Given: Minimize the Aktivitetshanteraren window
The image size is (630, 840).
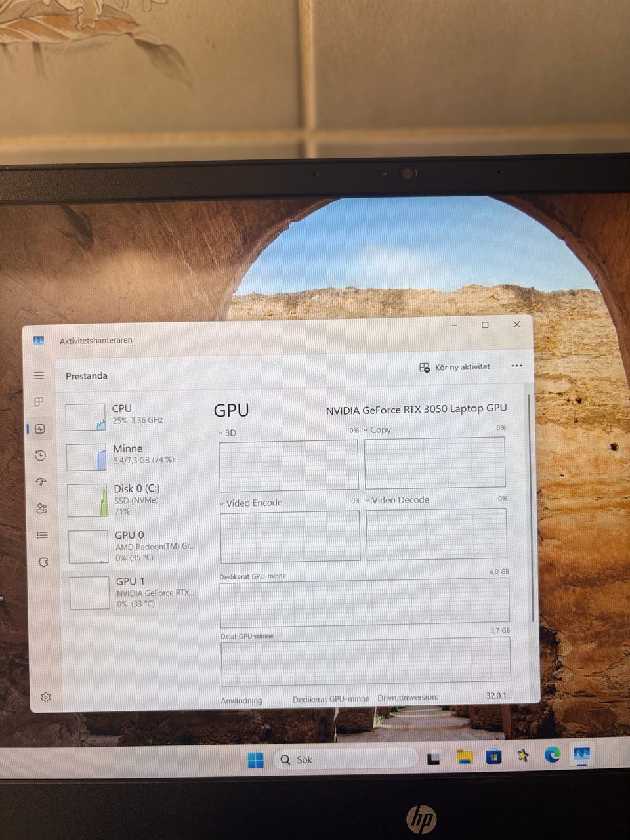Looking at the screenshot, I should pos(454,325).
